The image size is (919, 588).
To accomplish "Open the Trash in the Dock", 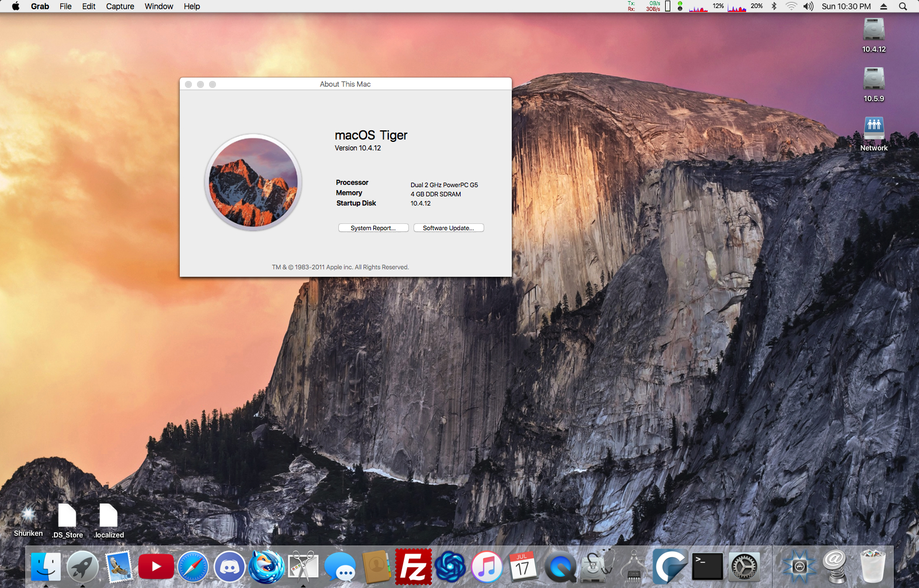I will pos(872,567).
